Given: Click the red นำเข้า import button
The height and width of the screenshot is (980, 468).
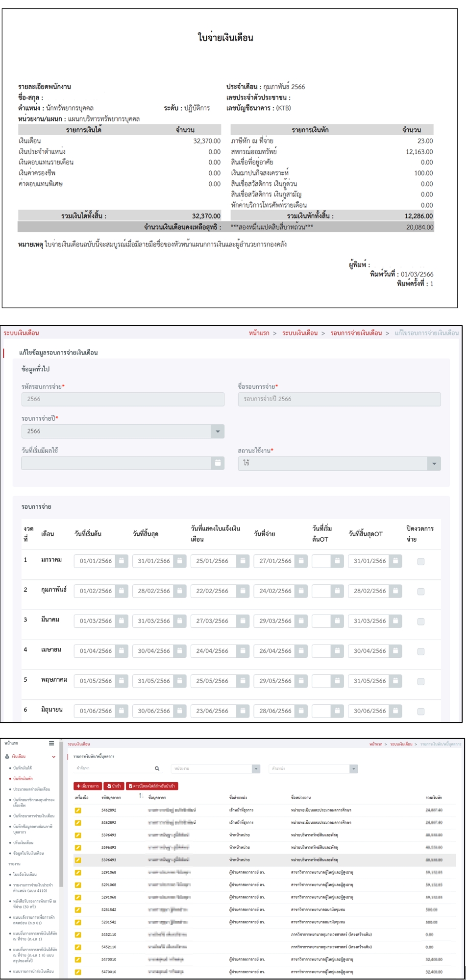Looking at the screenshot, I should click(114, 786).
